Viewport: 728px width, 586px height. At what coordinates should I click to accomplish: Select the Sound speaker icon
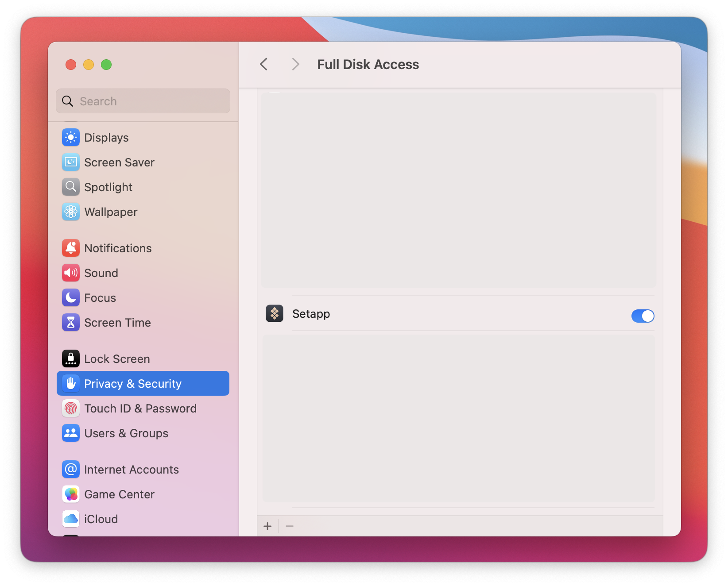tap(70, 273)
